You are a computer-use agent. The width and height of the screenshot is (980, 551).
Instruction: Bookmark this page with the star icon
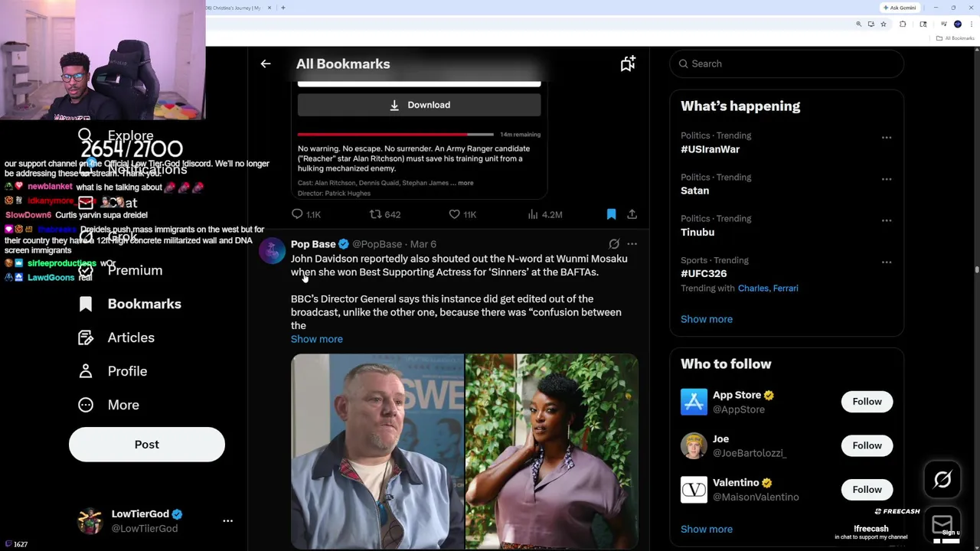pyautogui.click(x=883, y=24)
